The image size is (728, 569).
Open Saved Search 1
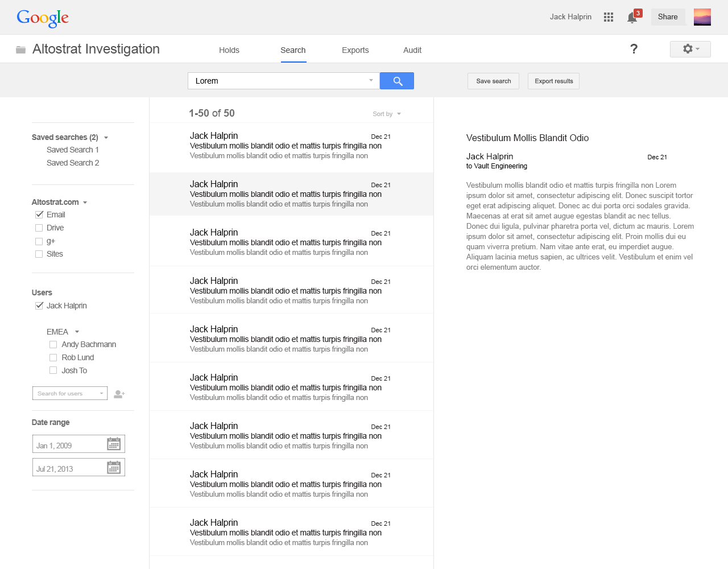(x=73, y=150)
